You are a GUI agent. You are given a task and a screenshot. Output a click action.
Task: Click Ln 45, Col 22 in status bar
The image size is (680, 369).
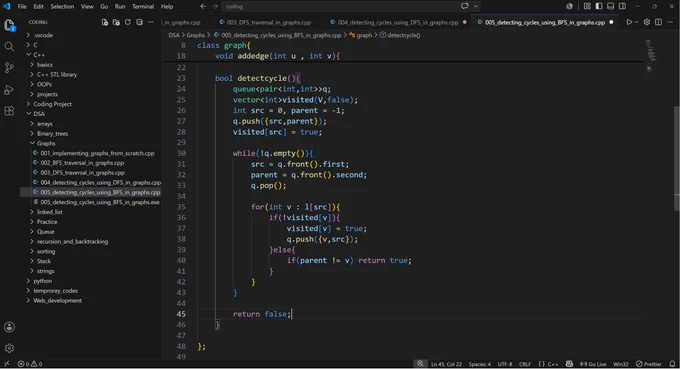[x=446, y=364]
